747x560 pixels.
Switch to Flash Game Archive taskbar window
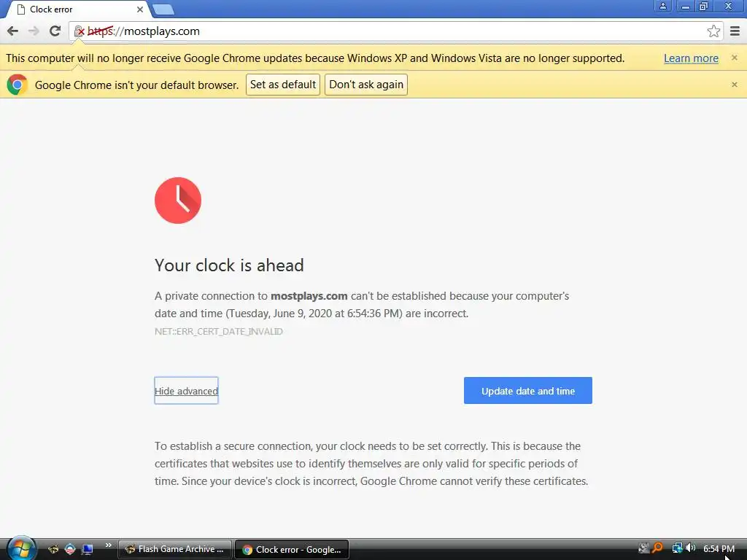pyautogui.click(x=175, y=549)
